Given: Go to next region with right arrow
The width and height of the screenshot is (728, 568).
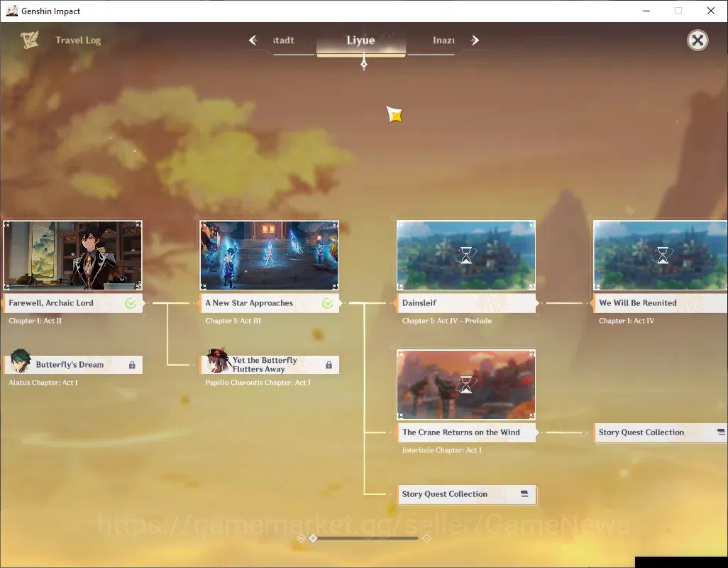Looking at the screenshot, I should [x=475, y=40].
